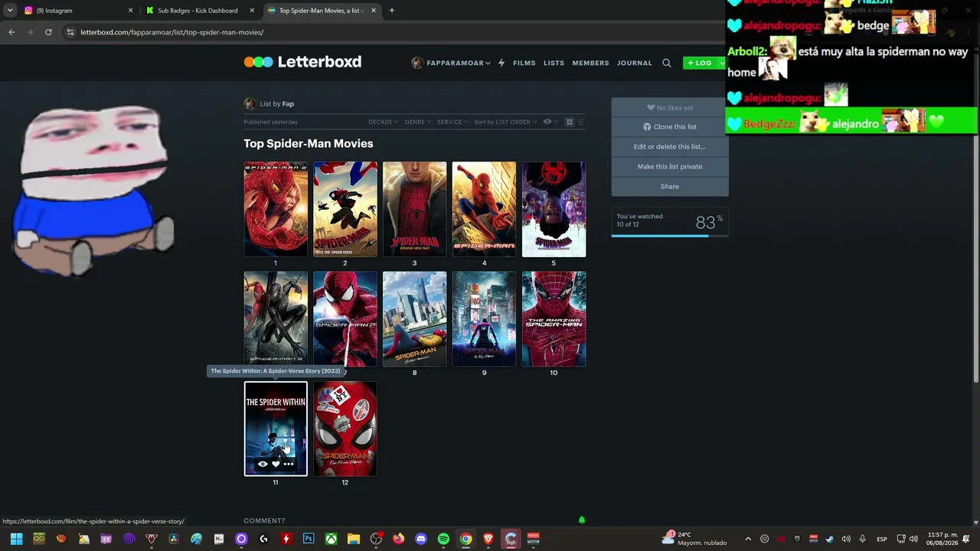Click 'Clone this list'
This screenshot has height=551, width=980.
(670, 127)
